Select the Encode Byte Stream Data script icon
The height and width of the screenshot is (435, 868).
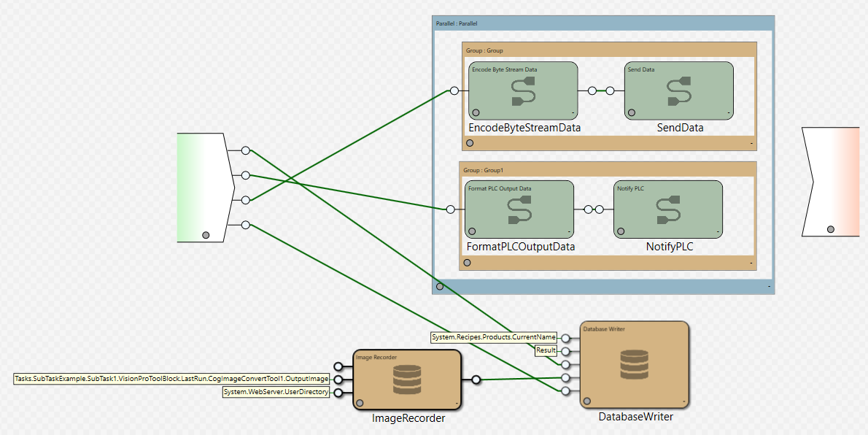(x=523, y=91)
